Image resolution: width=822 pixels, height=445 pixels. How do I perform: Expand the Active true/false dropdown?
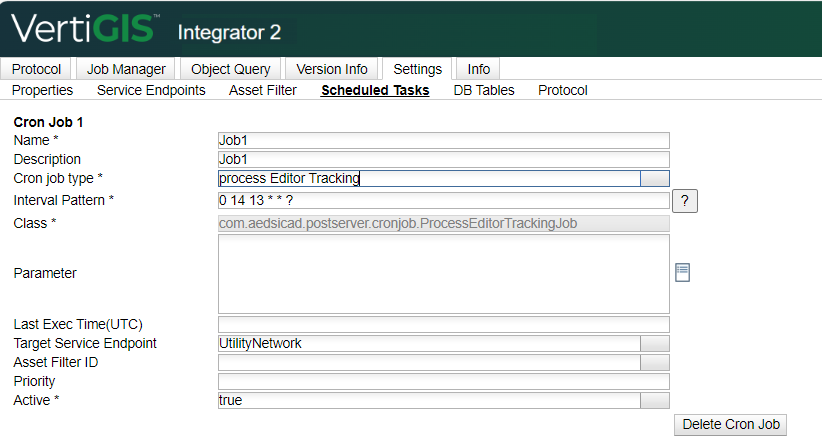[654, 400]
